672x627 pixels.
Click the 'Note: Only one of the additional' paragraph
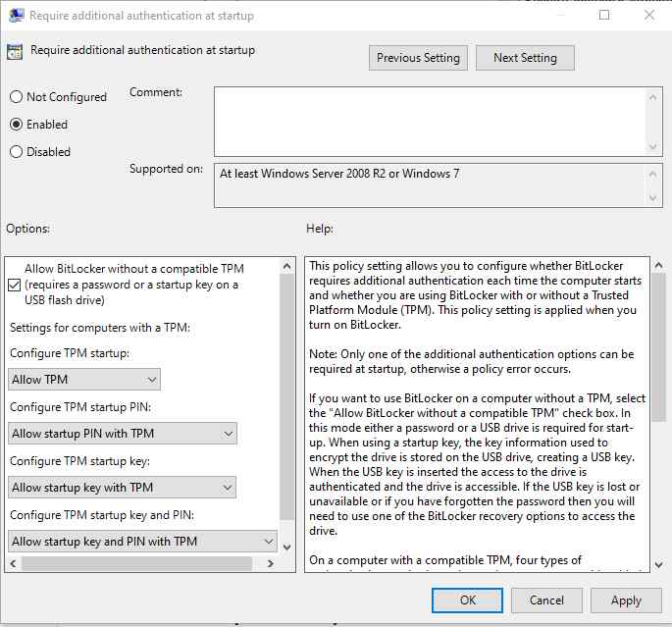[x=472, y=361]
